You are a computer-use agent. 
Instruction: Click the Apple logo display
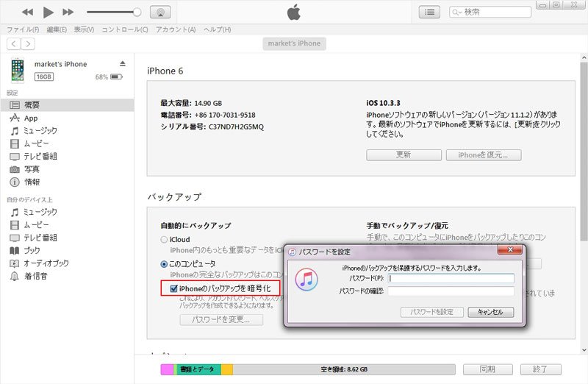coord(293,12)
